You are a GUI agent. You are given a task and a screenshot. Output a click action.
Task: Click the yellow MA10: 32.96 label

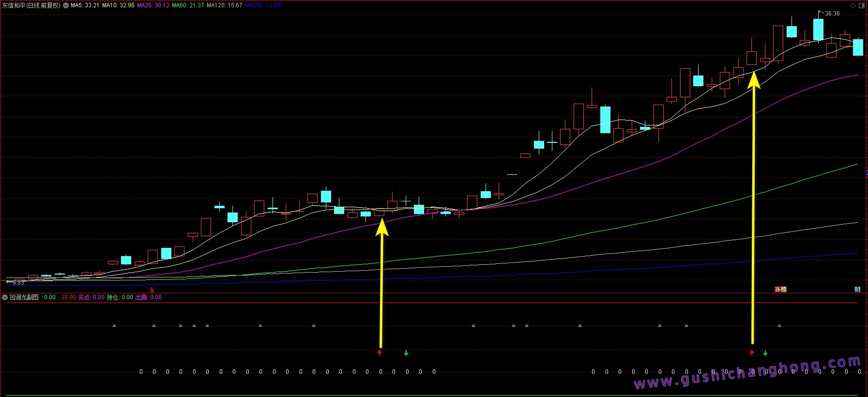click(x=118, y=5)
